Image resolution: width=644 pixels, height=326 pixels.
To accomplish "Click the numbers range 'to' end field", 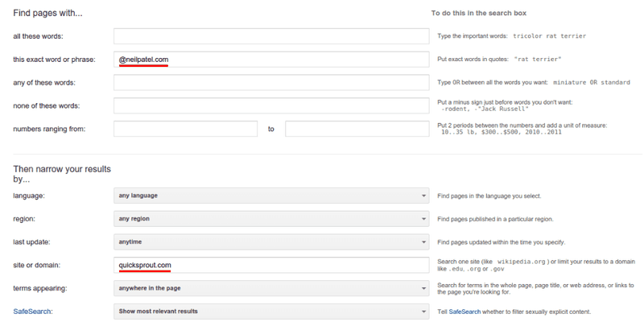I will (357, 129).
